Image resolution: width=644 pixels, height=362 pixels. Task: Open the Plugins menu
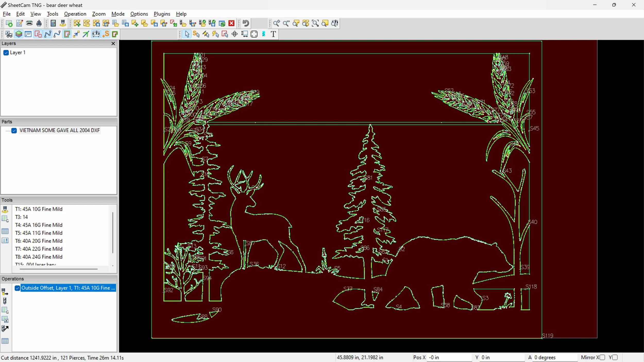click(162, 14)
